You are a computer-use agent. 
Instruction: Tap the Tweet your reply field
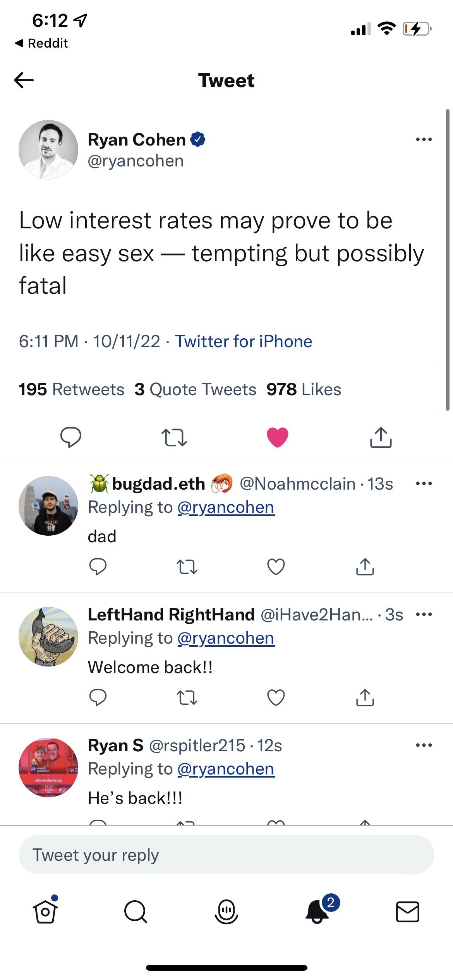point(226,855)
